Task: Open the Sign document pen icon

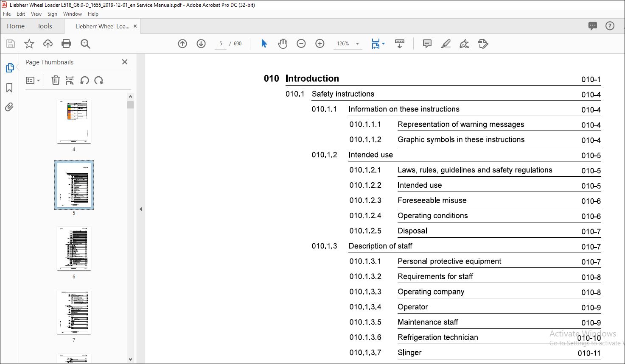Action: (464, 44)
